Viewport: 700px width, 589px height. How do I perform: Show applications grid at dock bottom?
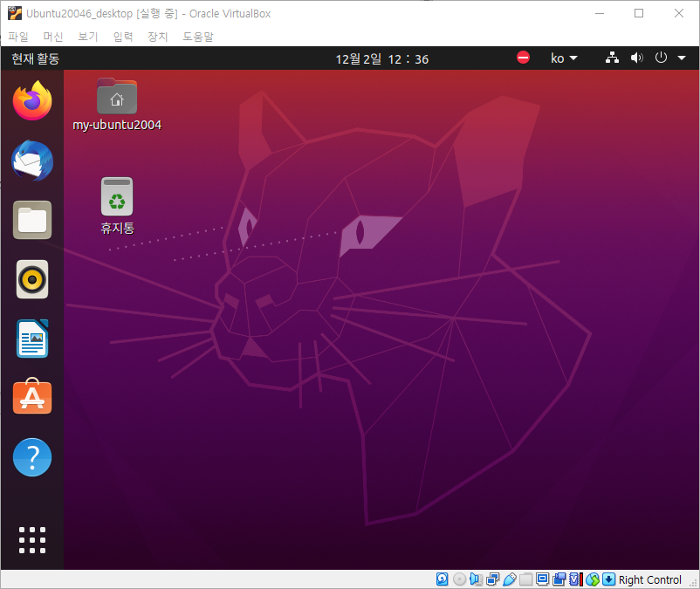(32, 540)
